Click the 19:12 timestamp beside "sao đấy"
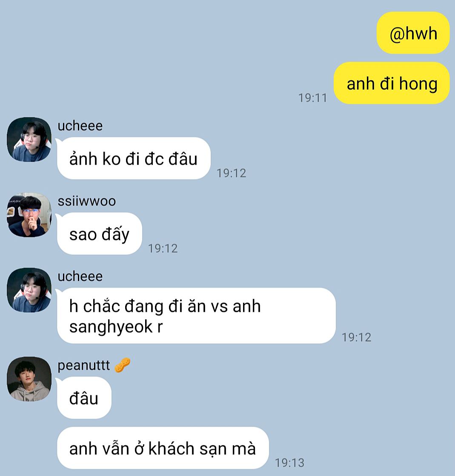 163,248
